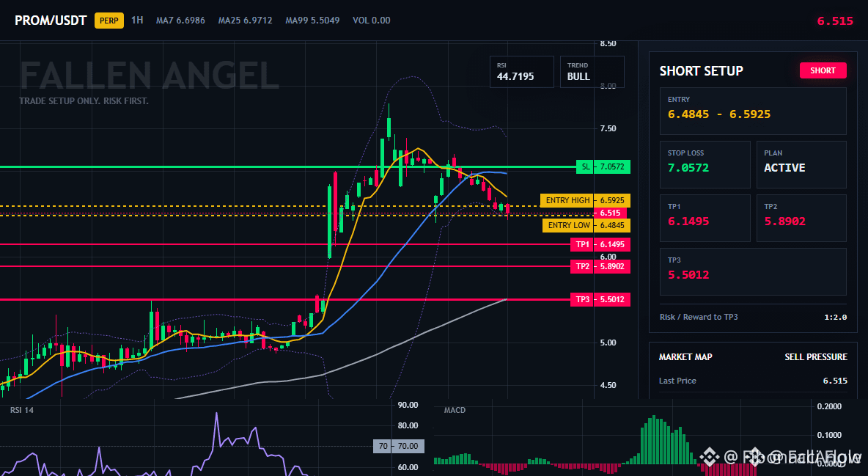Click the TP3 card value 5.5012
The image size is (868, 476).
point(688,275)
